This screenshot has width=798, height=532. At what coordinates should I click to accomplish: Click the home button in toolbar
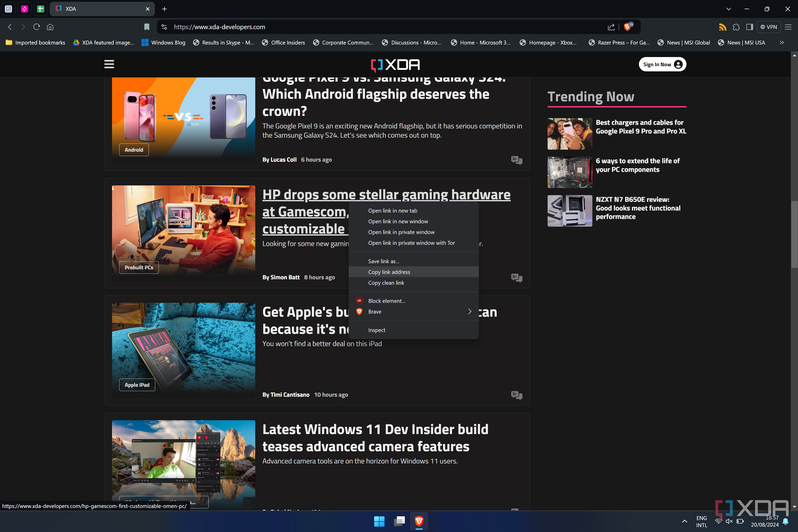[50, 27]
